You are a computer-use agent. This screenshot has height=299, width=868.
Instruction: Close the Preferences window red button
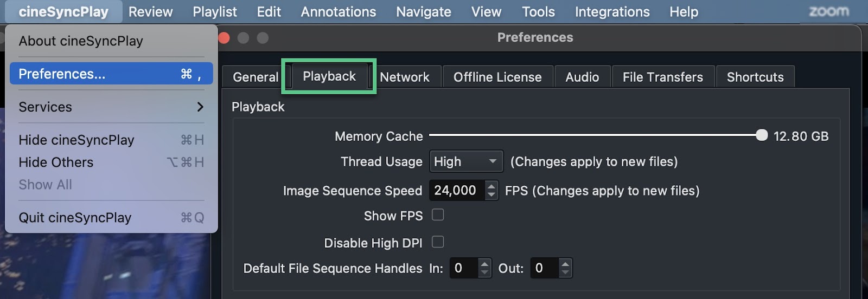tap(224, 37)
